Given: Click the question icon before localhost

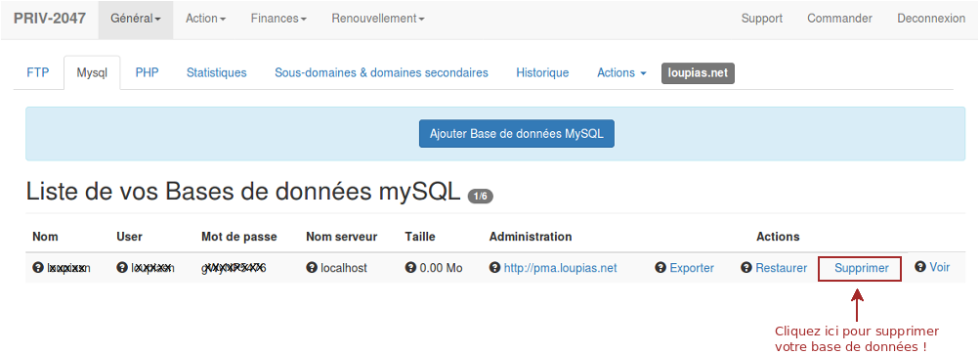Looking at the screenshot, I should click(312, 268).
